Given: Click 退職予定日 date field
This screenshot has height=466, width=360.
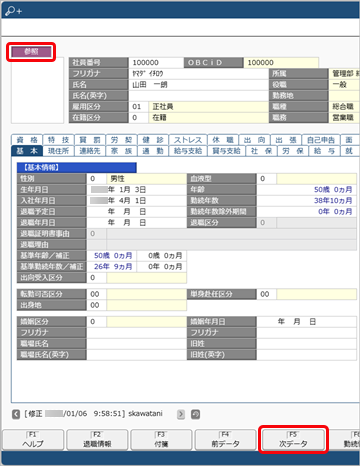Looking at the screenshot, I should (x=136, y=212).
